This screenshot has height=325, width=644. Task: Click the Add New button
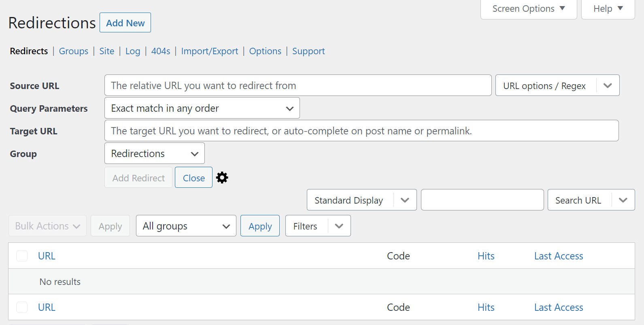[125, 23]
